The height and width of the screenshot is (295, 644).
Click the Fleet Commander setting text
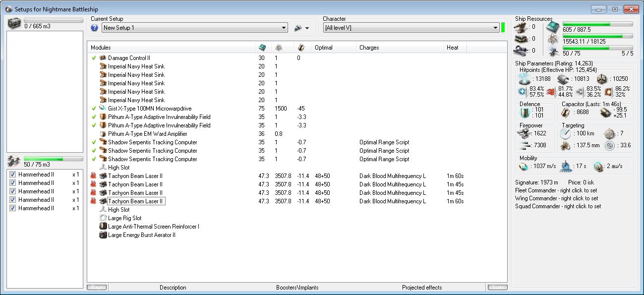557,190
